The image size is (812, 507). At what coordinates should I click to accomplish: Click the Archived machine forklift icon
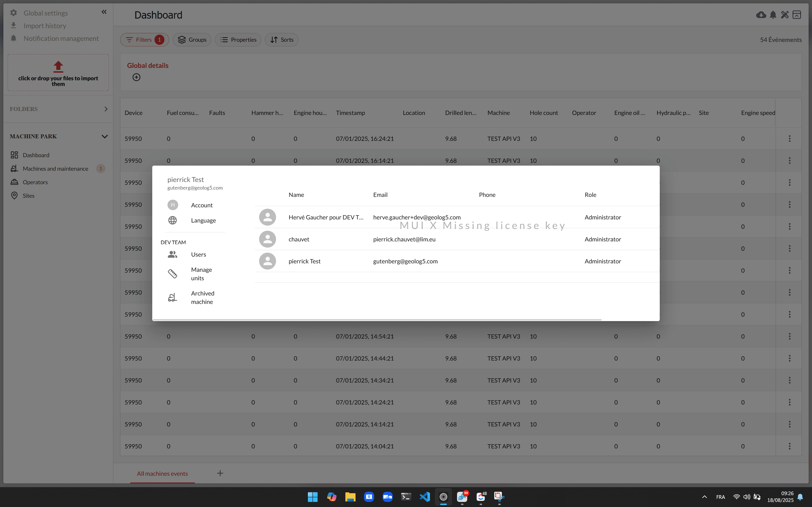point(173,297)
